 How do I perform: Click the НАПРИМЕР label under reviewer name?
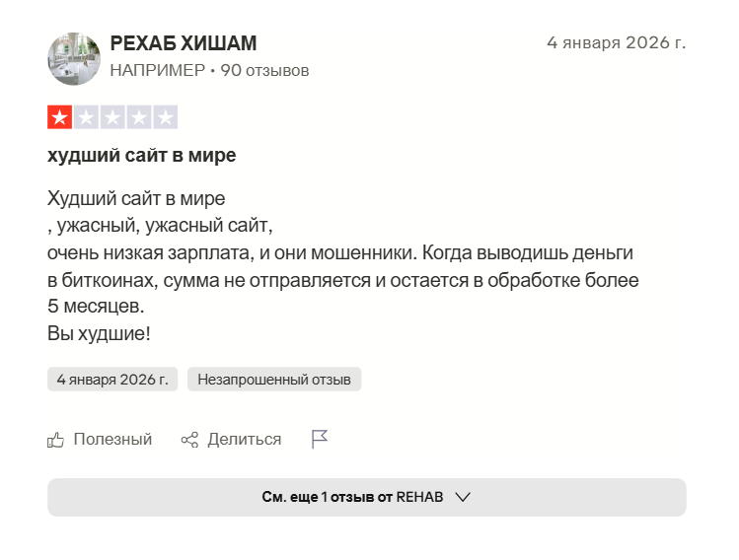click(x=158, y=71)
